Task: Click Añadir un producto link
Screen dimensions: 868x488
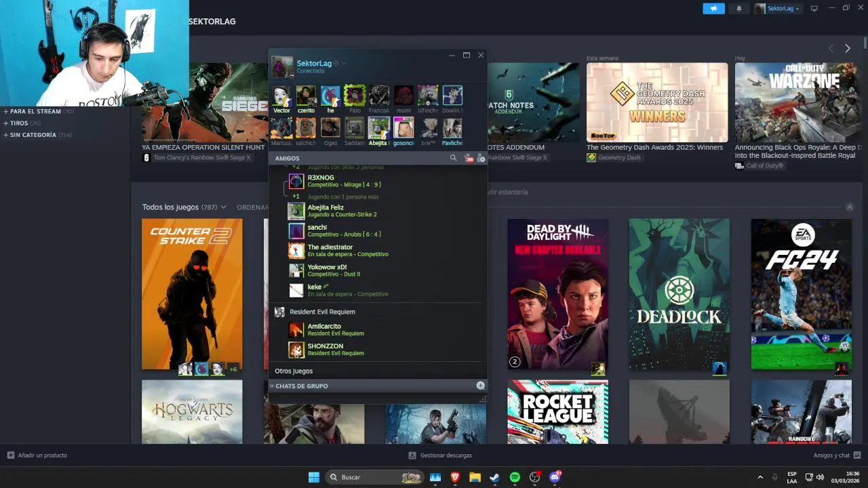Action: click(42, 455)
